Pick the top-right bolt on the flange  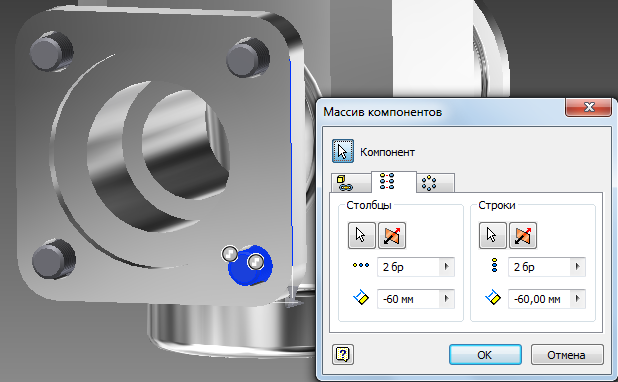click(248, 58)
